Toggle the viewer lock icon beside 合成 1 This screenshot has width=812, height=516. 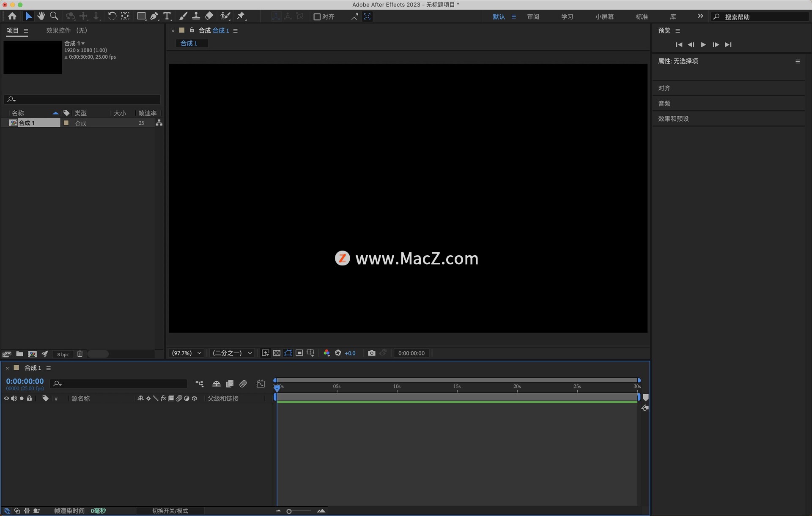pos(192,30)
